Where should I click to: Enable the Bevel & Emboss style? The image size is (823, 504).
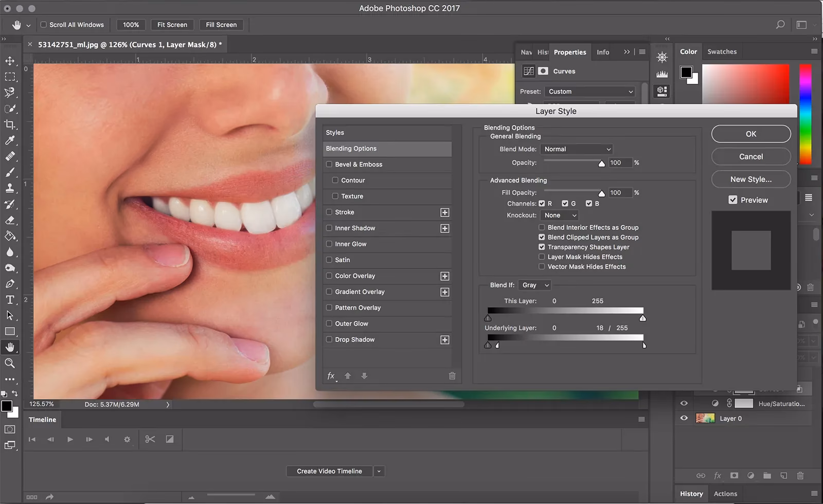(329, 164)
